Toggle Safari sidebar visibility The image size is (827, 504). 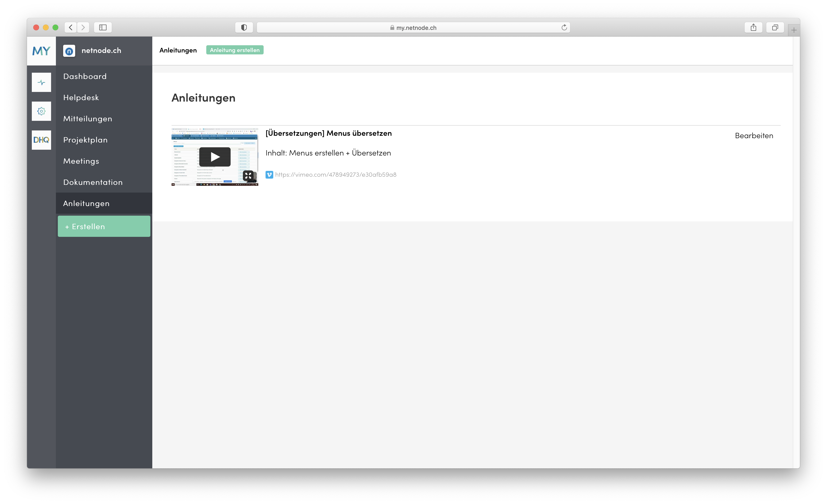(x=103, y=27)
